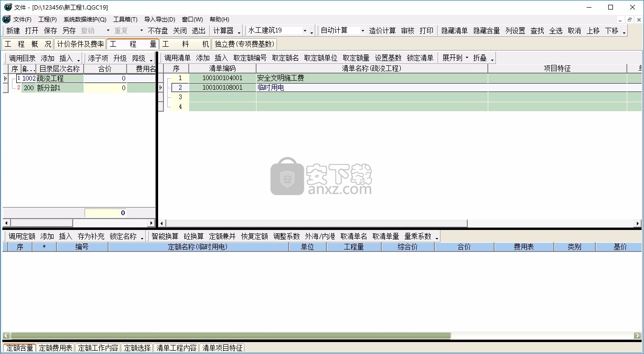Click 调用清单 in the bill toolbar

pyautogui.click(x=177, y=58)
